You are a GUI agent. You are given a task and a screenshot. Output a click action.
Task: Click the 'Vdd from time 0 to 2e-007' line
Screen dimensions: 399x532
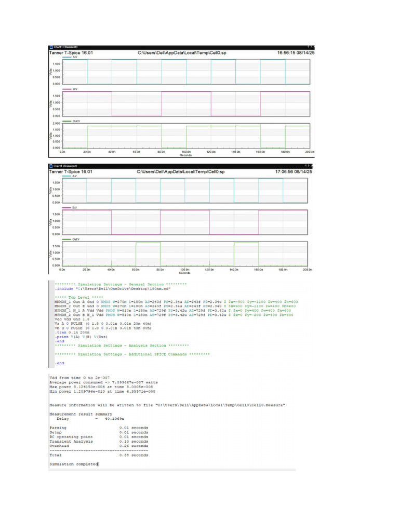(79, 378)
